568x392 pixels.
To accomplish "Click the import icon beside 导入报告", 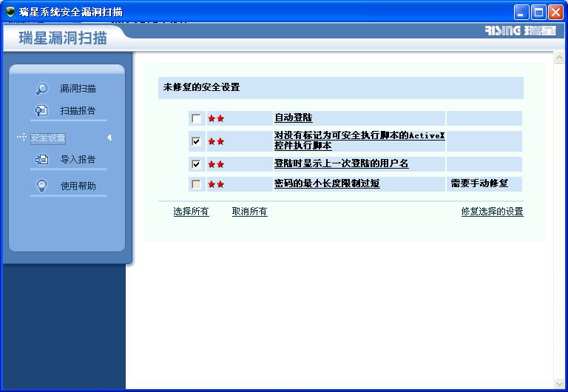I will pos(41,159).
